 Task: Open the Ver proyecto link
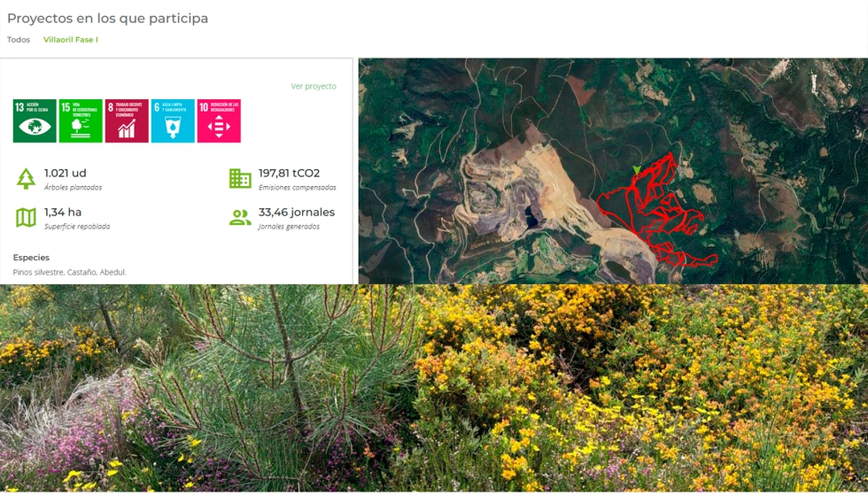point(314,87)
